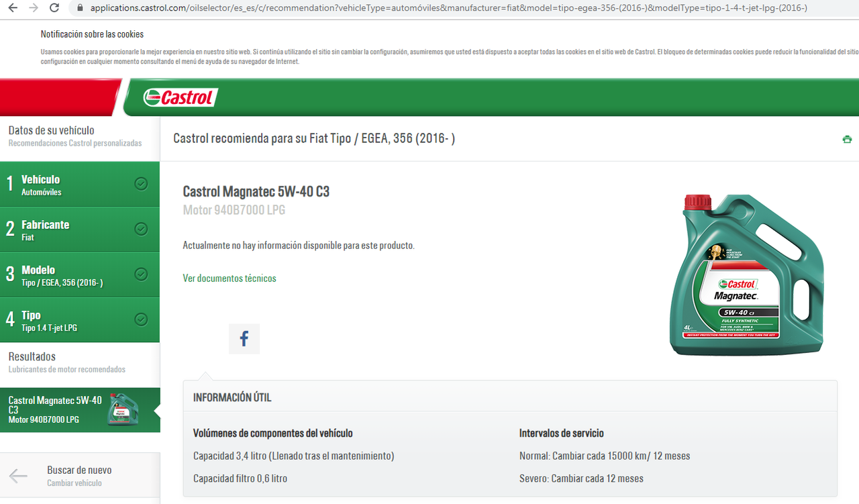Click the checkmark on the Tipo step

pos(141,319)
